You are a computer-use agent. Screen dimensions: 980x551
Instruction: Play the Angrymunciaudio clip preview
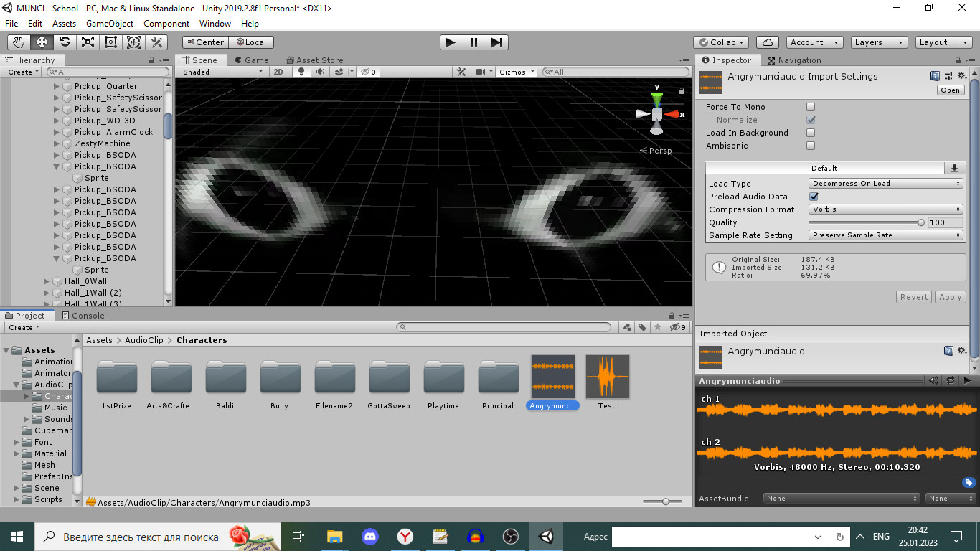coord(967,380)
